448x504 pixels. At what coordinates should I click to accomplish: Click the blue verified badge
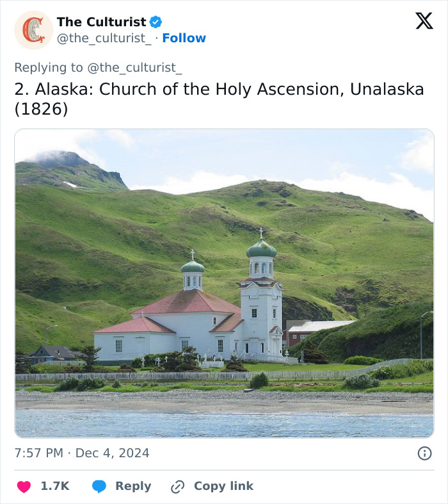(156, 22)
